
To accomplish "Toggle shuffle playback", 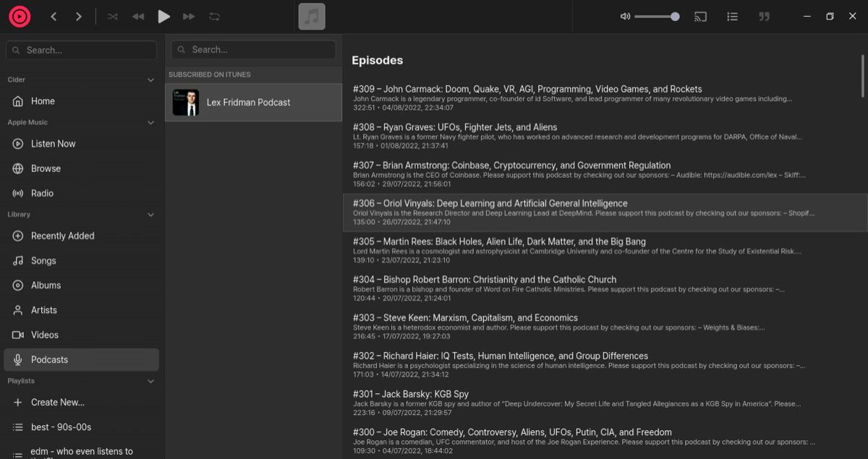I will pyautogui.click(x=112, y=17).
